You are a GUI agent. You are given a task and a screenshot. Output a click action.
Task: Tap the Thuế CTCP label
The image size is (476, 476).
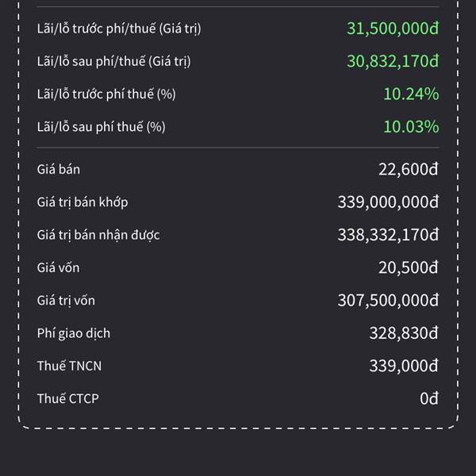(68, 398)
